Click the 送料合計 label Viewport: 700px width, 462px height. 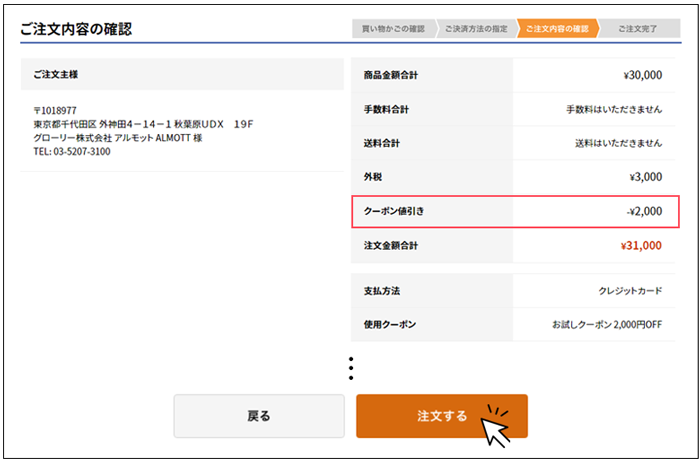(x=382, y=143)
